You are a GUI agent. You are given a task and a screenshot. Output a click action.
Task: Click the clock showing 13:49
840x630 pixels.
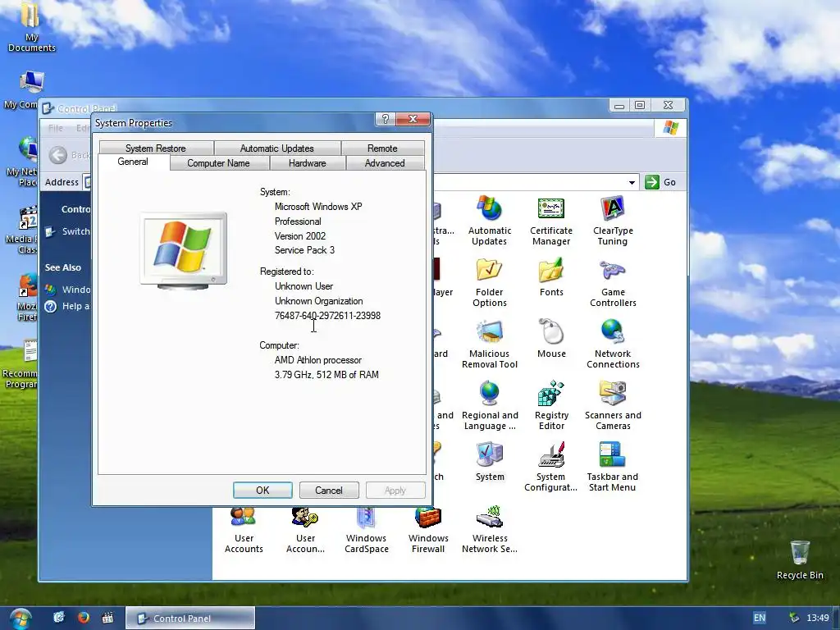(x=818, y=618)
